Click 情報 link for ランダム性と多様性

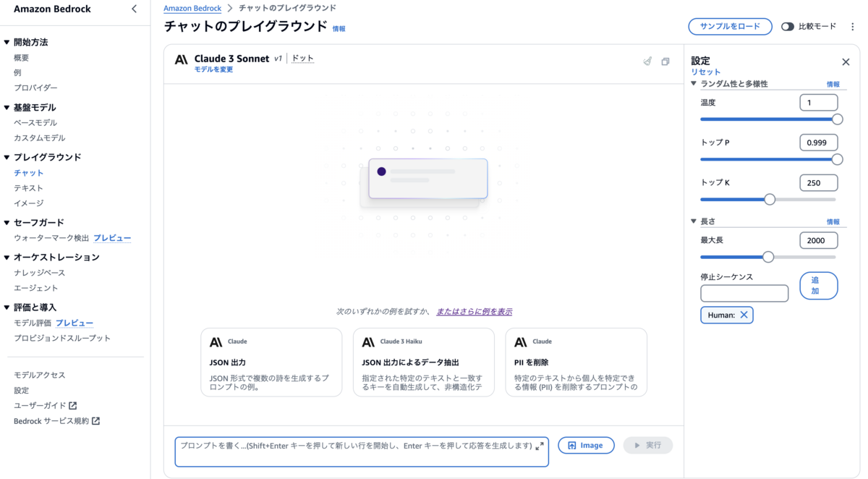point(833,85)
